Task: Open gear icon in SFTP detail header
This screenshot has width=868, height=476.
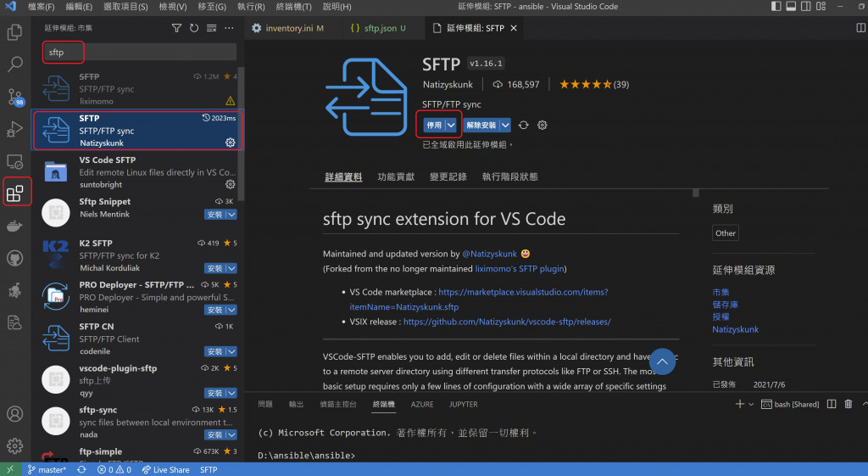Action: (x=542, y=126)
